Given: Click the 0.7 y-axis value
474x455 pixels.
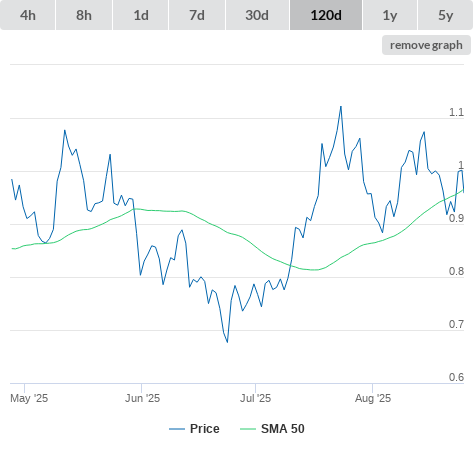Looking at the screenshot, I should [456, 324].
